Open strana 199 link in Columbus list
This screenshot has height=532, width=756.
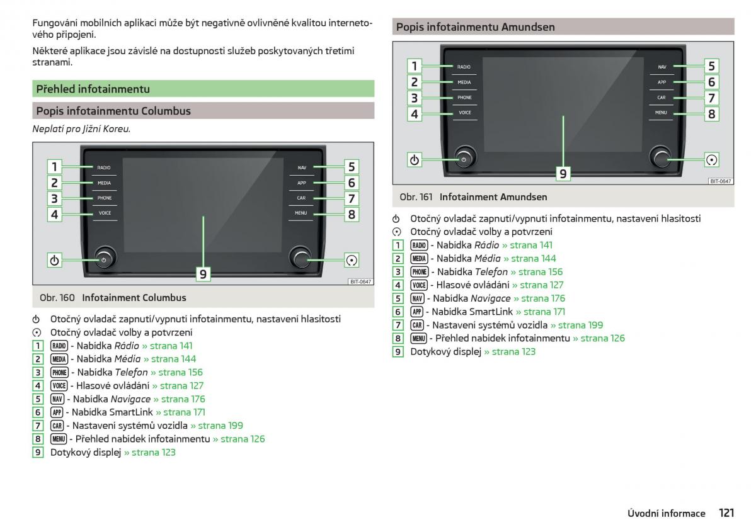click(217, 425)
